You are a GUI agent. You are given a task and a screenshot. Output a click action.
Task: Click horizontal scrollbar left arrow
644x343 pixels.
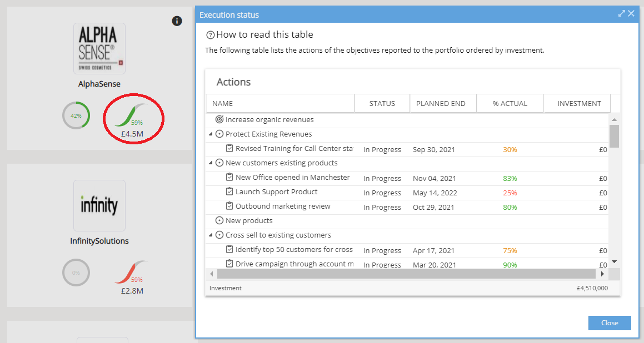212,274
